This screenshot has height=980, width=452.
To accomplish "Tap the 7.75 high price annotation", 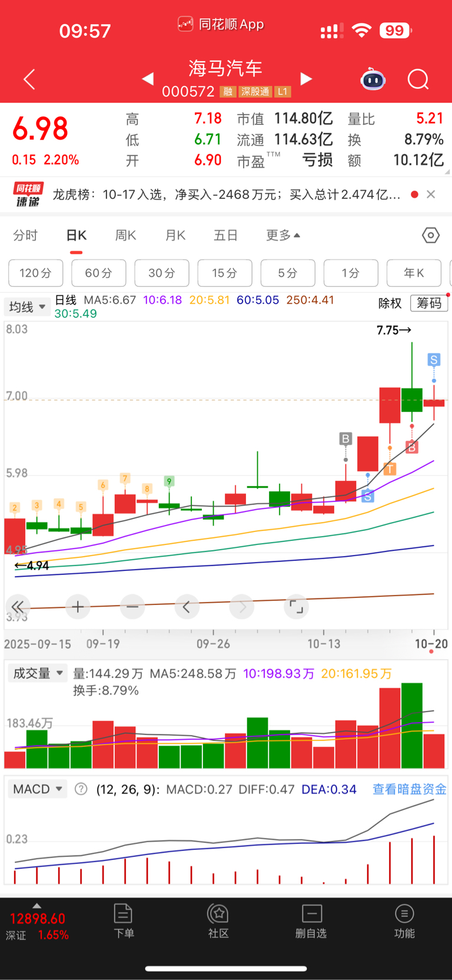I will pyautogui.click(x=394, y=330).
